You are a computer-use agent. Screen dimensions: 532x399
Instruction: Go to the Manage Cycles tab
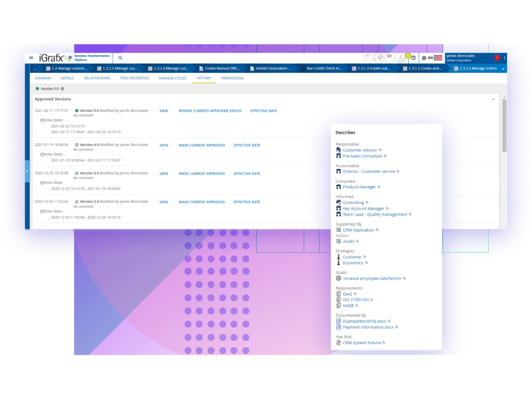(173, 78)
